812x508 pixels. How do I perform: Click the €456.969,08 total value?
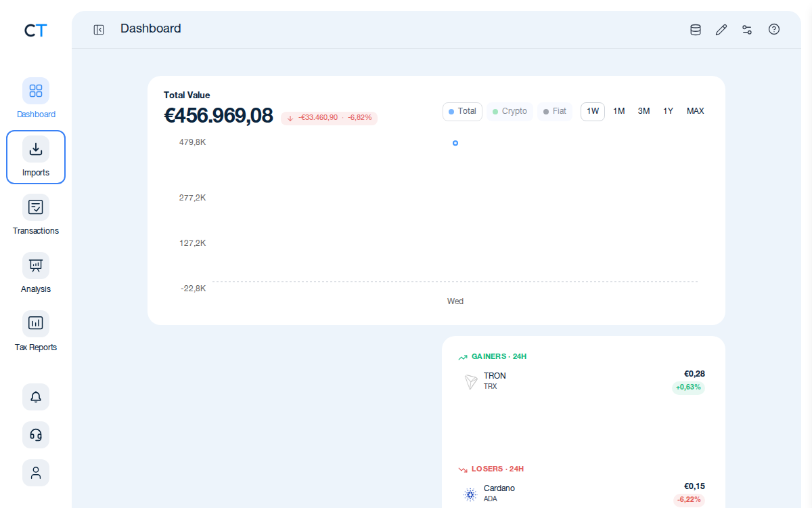click(218, 116)
